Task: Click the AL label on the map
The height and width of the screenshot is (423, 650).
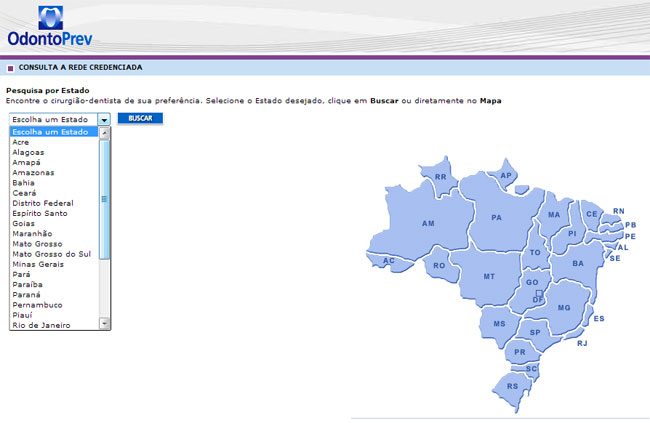Action: point(623,248)
